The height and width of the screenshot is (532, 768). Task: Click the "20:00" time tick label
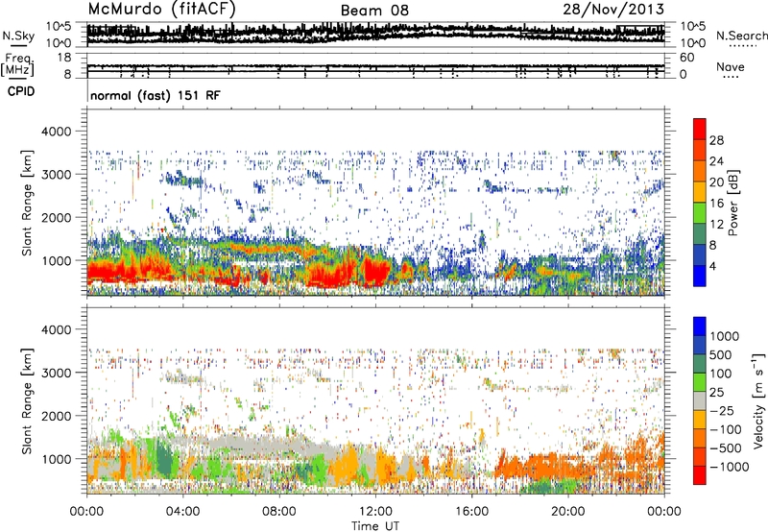point(567,512)
